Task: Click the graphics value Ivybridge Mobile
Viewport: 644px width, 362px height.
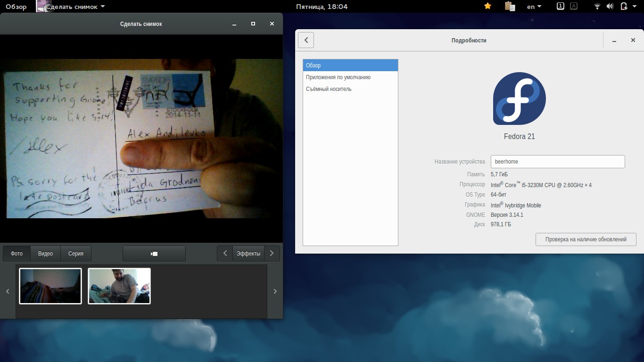Action: click(516, 205)
